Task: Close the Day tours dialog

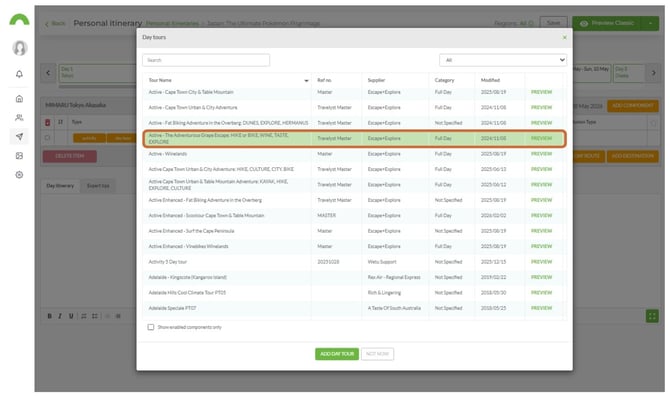Action: point(564,38)
